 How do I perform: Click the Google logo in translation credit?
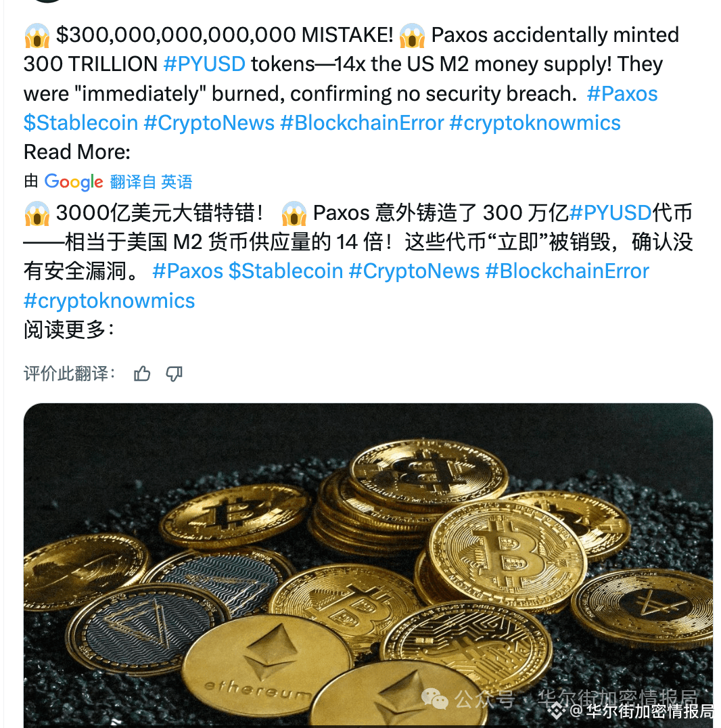(x=73, y=181)
